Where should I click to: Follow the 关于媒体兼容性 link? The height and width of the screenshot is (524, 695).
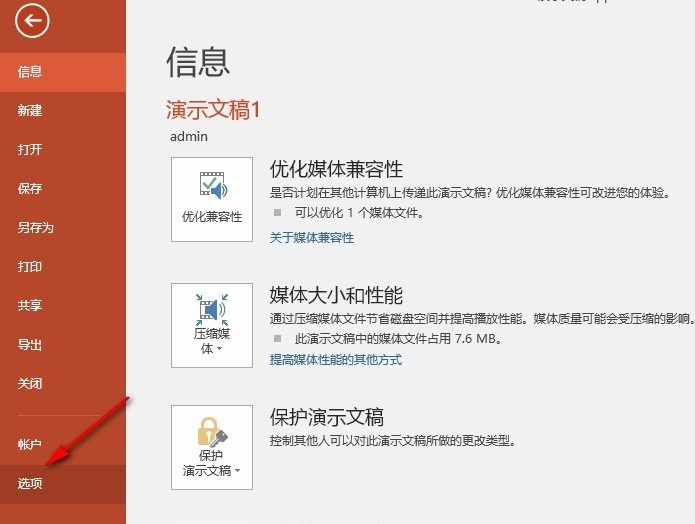(x=312, y=238)
